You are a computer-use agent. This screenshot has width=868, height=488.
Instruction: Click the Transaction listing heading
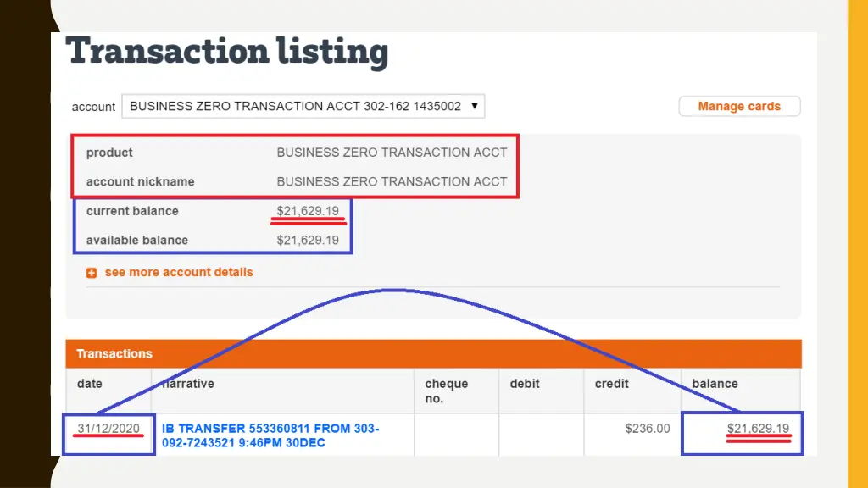coord(227,51)
